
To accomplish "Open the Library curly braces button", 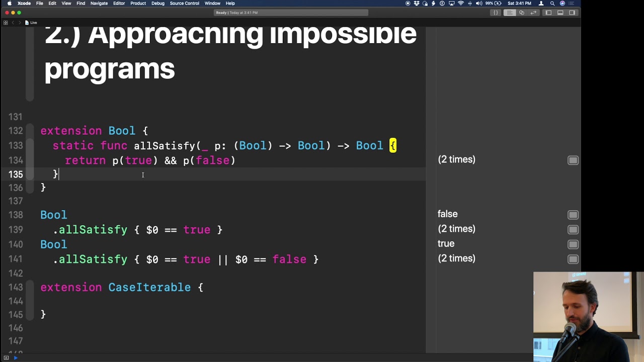I will pos(496,13).
